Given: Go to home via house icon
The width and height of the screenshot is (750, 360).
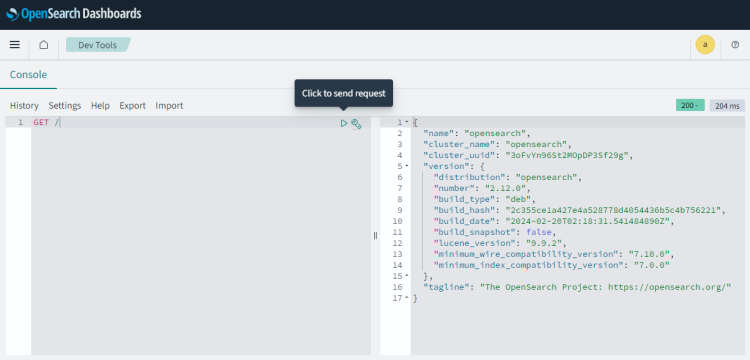Looking at the screenshot, I should click(44, 45).
